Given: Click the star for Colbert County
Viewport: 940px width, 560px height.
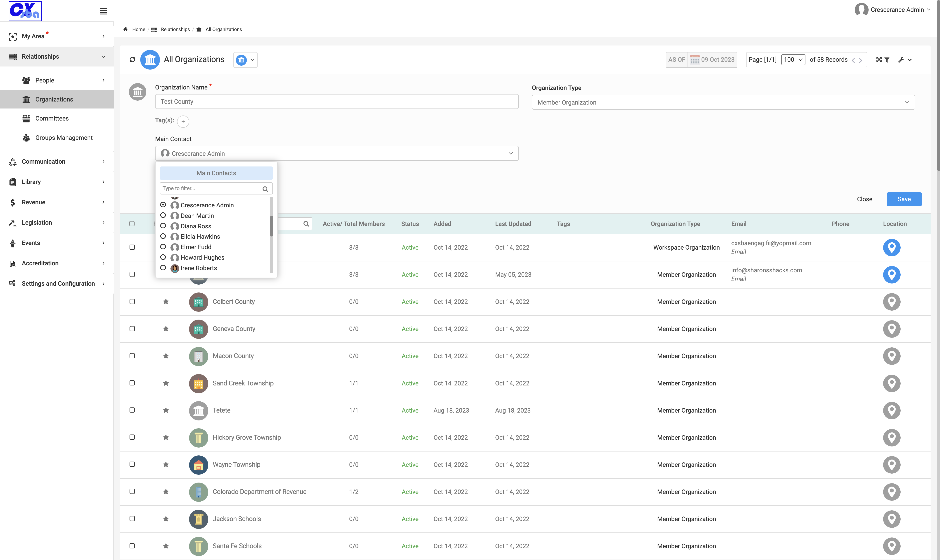Looking at the screenshot, I should [x=166, y=301].
